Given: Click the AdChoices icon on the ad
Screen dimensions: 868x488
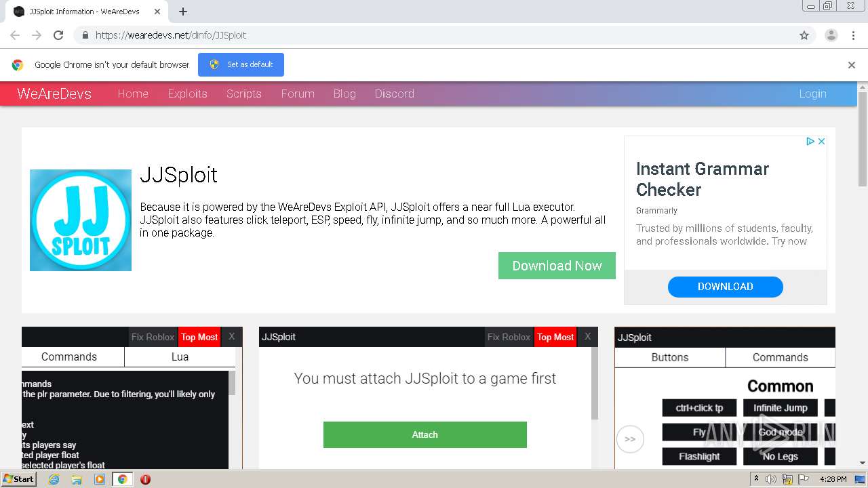Looking at the screenshot, I should [810, 141].
